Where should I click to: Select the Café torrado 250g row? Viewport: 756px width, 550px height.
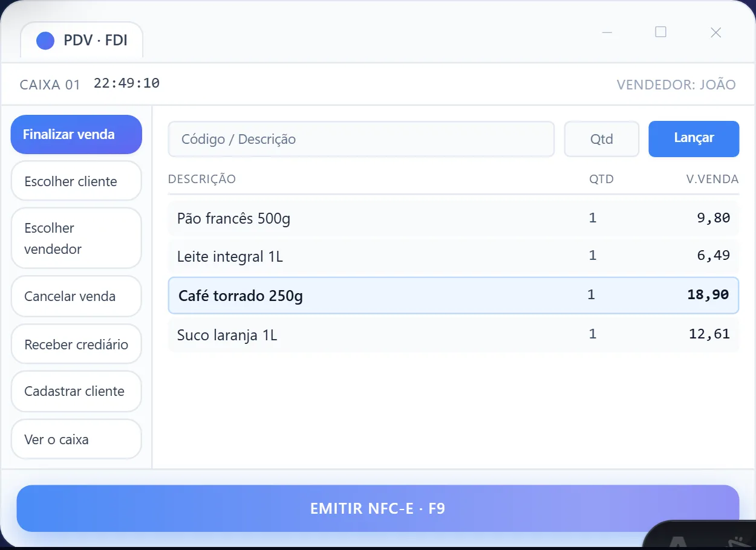tap(454, 296)
